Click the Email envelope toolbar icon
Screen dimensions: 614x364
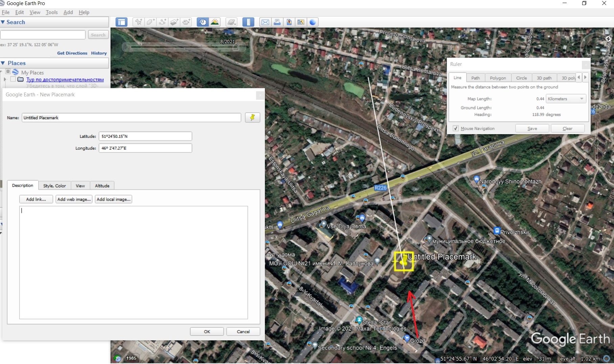pyautogui.click(x=265, y=22)
